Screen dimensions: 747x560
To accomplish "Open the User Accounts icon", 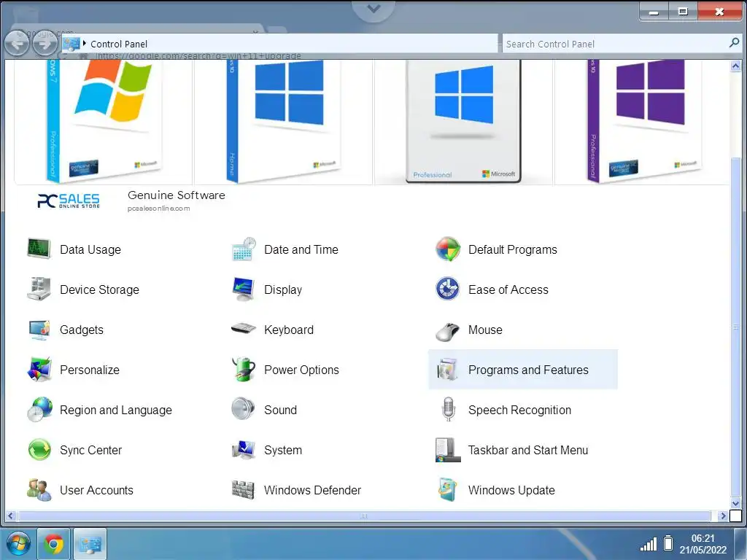I will click(x=39, y=490).
